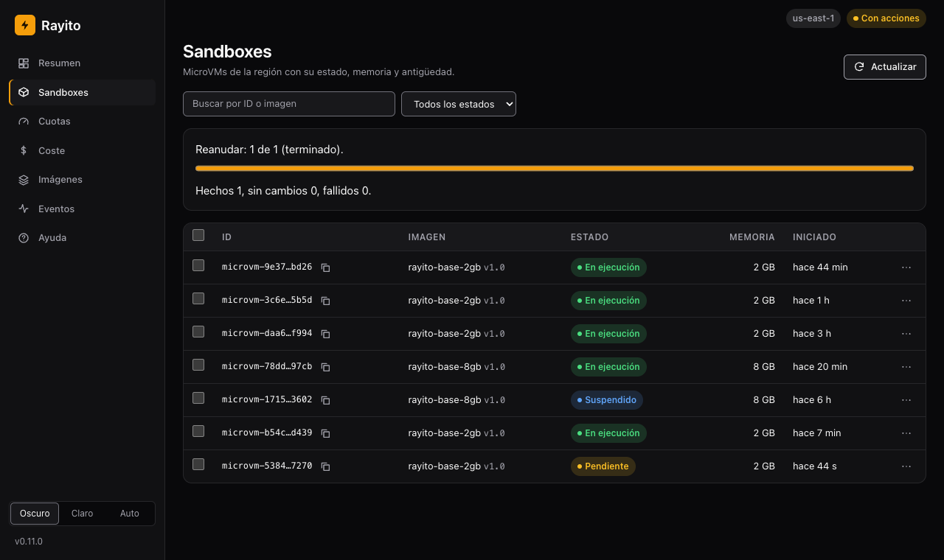Open actions menu for pending microvm-5384…7270
The image size is (944, 560).
pyautogui.click(x=906, y=466)
